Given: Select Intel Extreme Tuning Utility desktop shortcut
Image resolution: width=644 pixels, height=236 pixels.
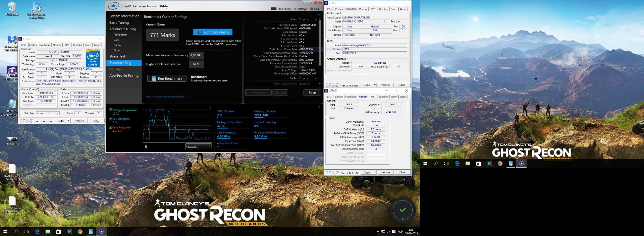Looking at the screenshot, I should click(x=37, y=10).
